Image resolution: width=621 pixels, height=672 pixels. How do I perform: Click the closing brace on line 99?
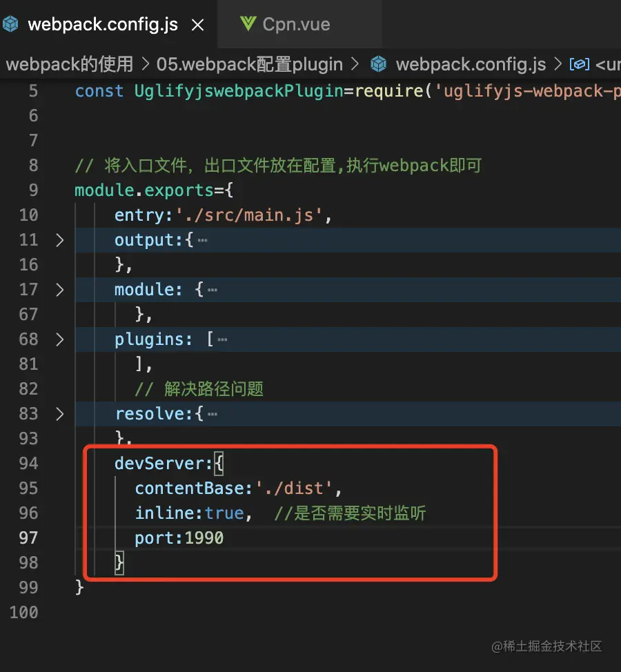click(79, 588)
